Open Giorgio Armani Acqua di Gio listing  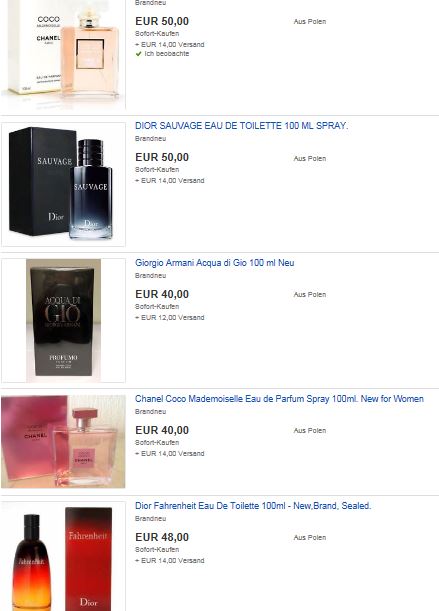[215, 263]
